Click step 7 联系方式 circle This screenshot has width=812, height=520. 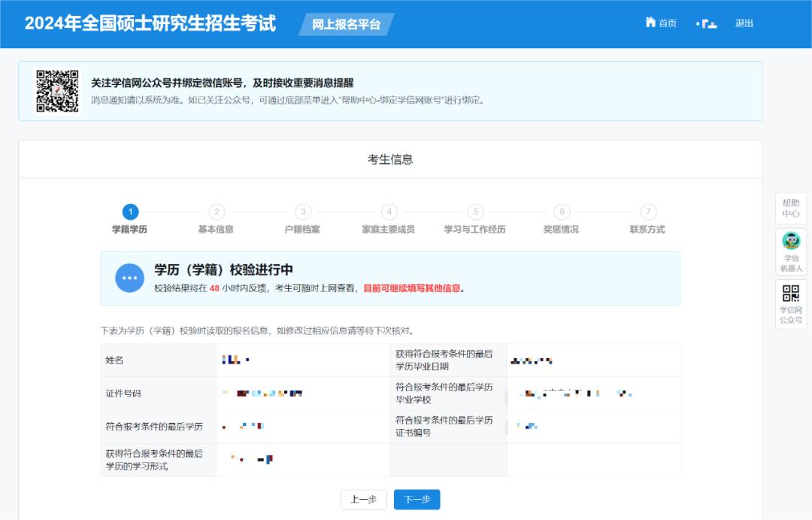point(648,212)
